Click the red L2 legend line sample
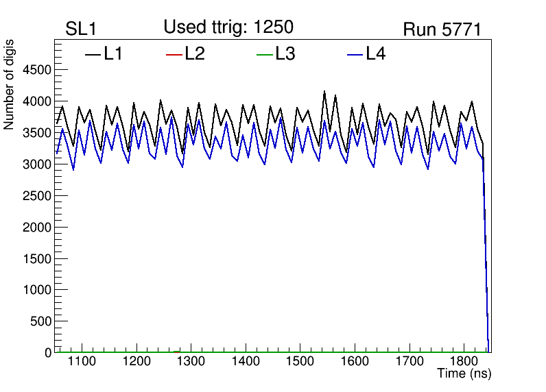The height and width of the screenshot is (392, 546). pos(175,54)
